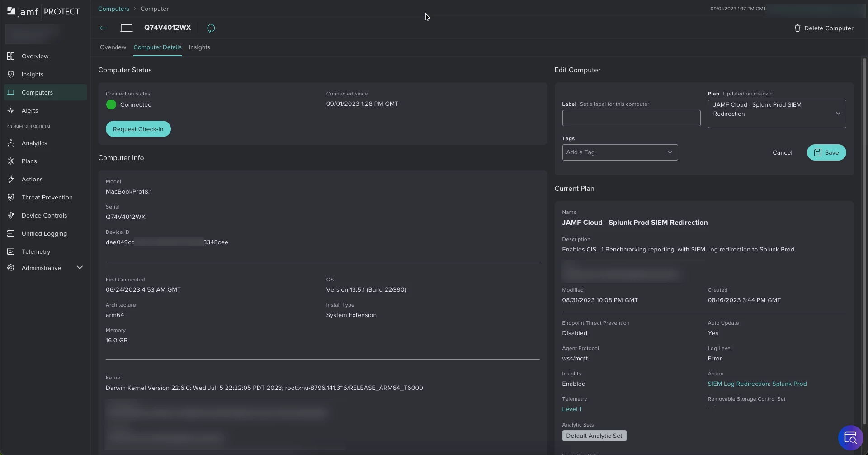Click the Threat Prevention shield icon
Screen dimensions: 868x455
[11, 197]
